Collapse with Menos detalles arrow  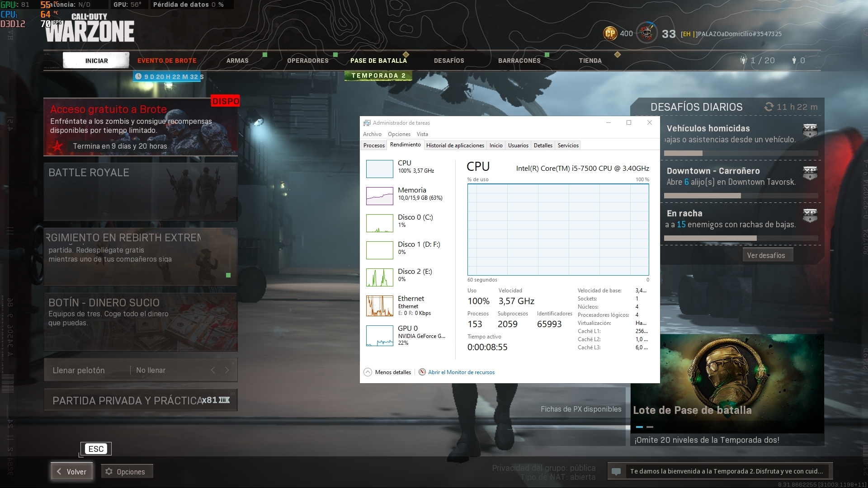click(x=368, y=372)
